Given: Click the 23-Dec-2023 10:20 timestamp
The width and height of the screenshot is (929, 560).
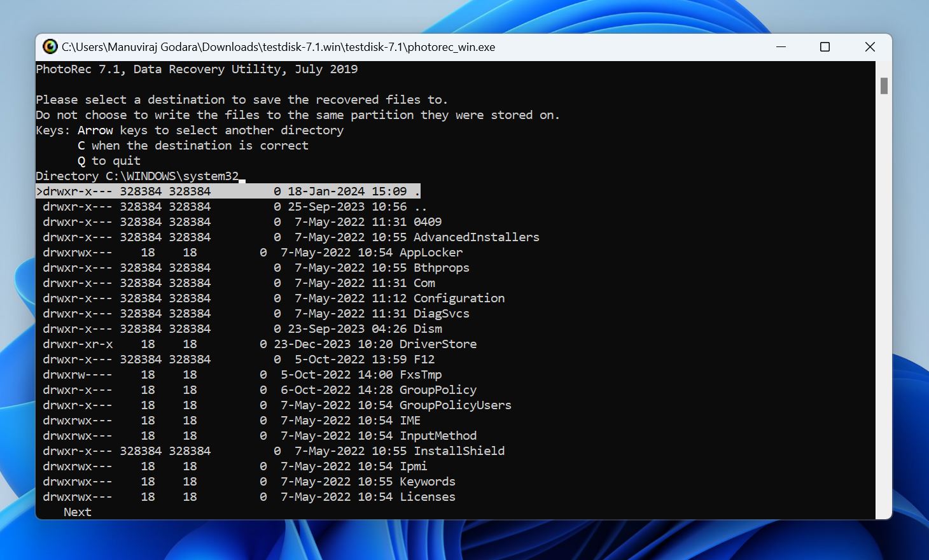Looking at the screenshot, I should [x=333, y=344].
